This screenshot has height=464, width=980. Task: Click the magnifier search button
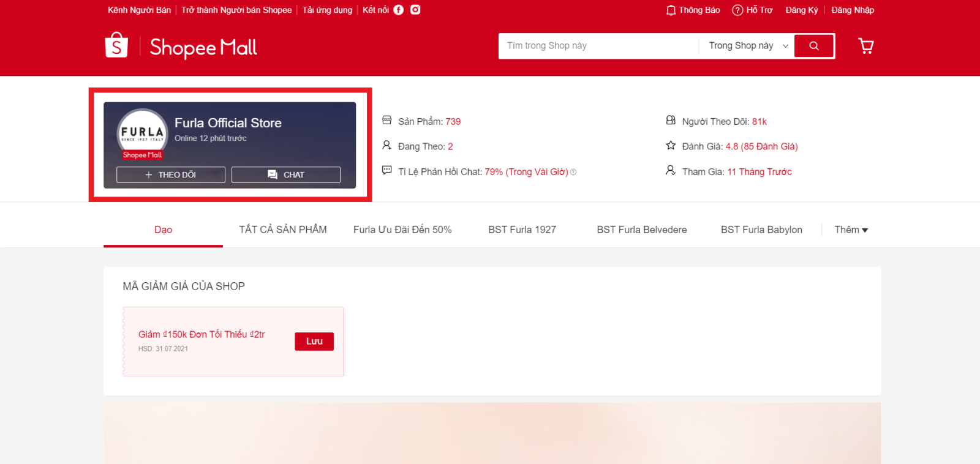pos(813,46)
